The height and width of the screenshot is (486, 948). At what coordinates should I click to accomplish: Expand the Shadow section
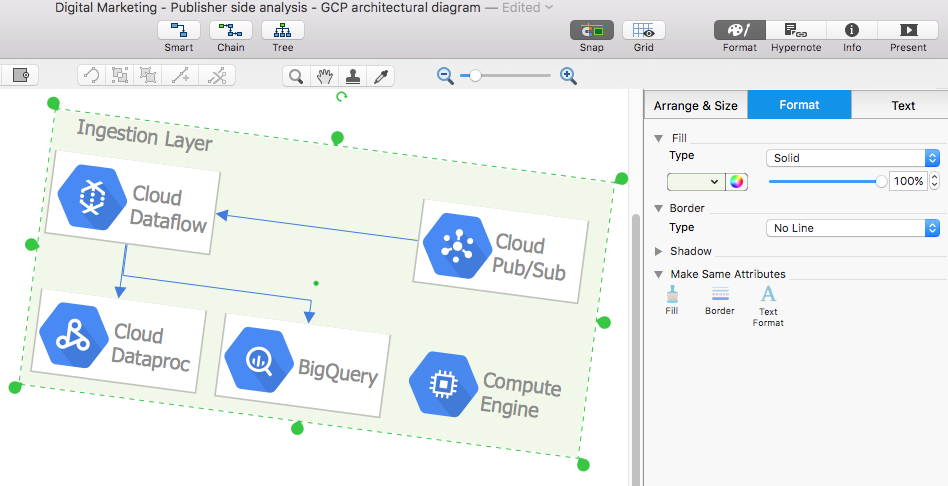pos(659,251)
